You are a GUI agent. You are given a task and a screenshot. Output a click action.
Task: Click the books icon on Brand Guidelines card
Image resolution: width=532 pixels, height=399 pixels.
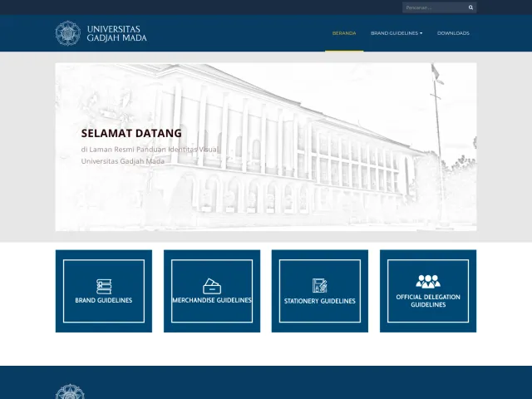click(x=104, y=286)
